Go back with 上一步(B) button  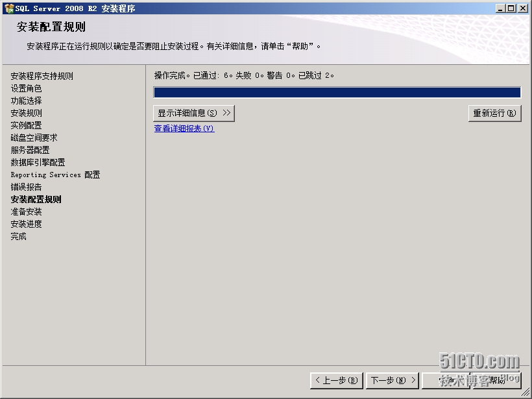click(336, 380)
